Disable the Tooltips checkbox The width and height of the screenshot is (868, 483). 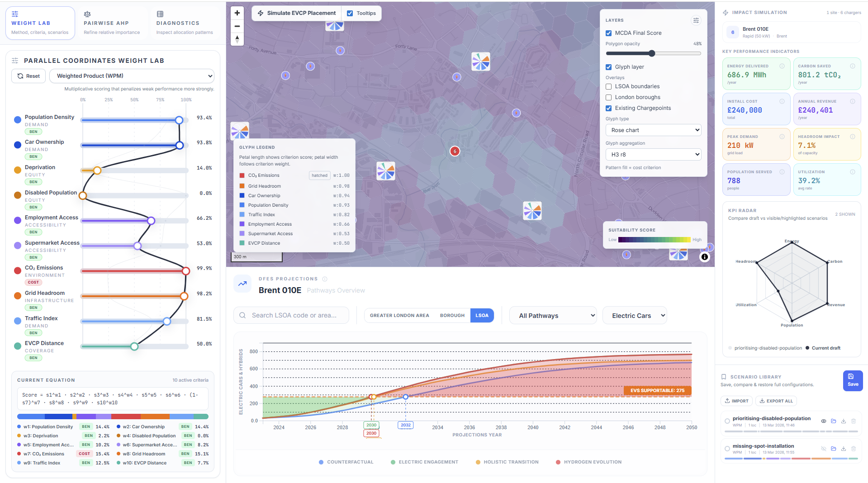pos(350,14)
